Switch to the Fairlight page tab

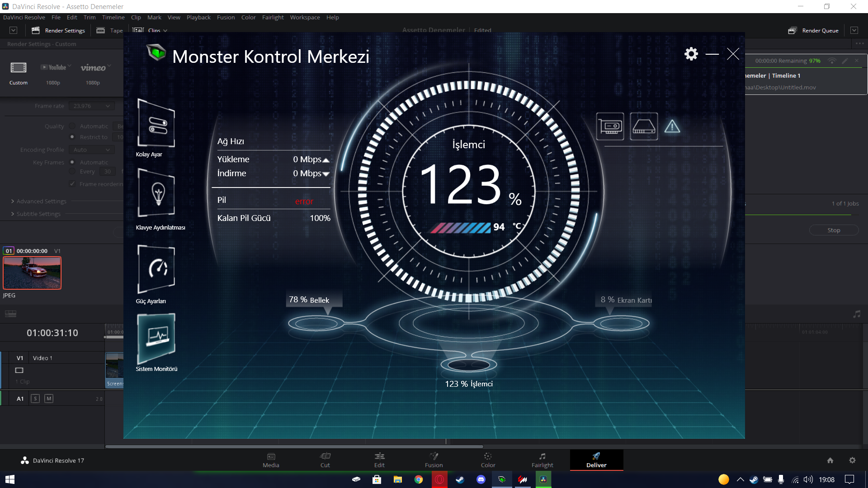click(x=542, y=460)
